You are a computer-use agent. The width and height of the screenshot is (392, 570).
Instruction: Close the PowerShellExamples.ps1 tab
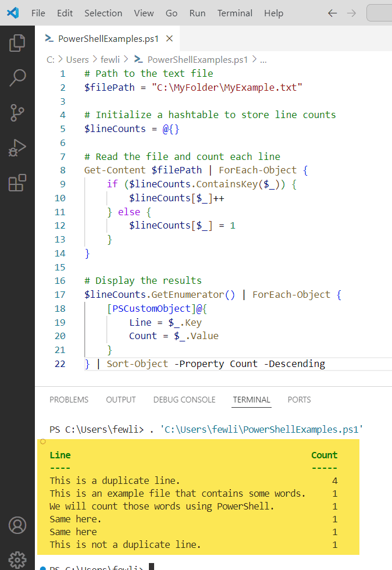coord(169,38)
